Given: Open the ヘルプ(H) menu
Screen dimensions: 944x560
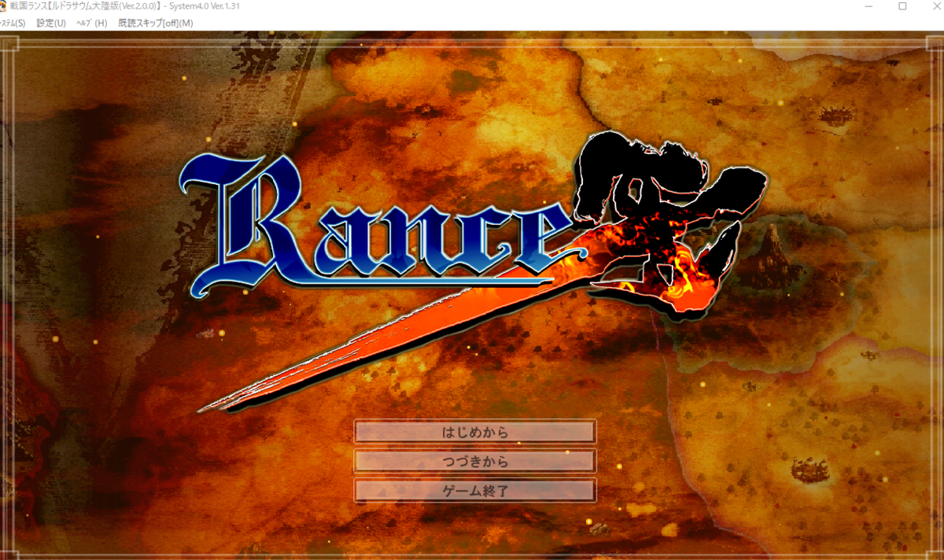Looking at the screenshot, I should pos(91,23).
